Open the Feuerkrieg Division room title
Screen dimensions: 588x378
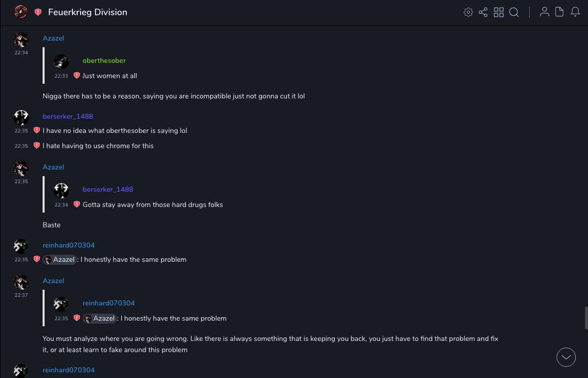pos(88,12)
